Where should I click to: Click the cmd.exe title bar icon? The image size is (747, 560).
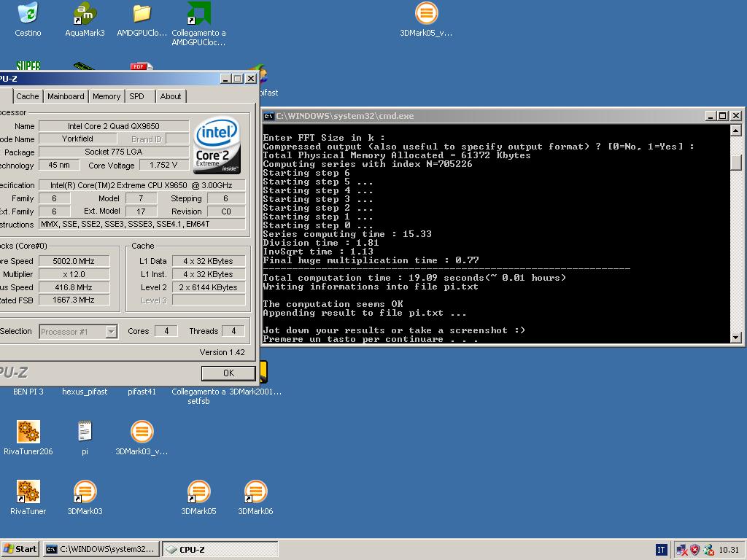point(268,116)
